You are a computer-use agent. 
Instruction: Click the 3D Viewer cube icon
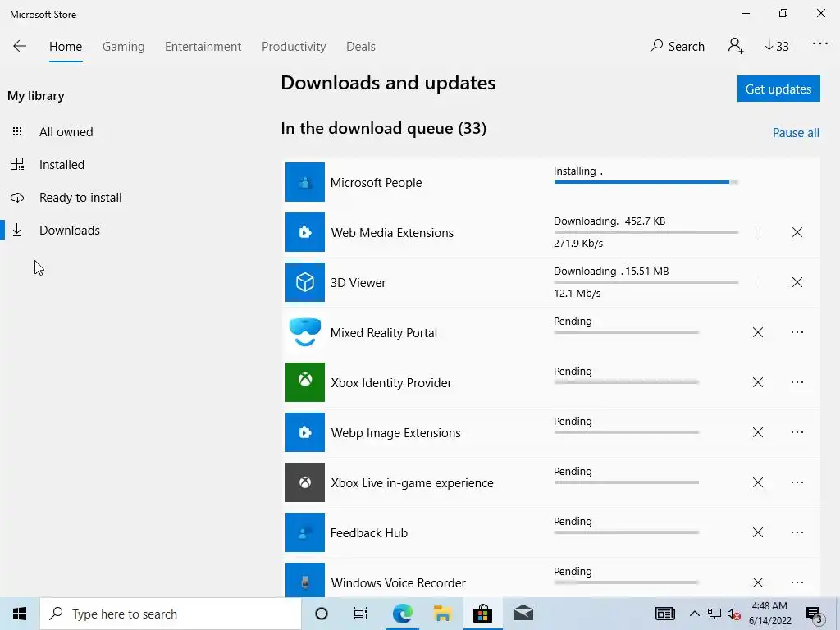point(305,282)
